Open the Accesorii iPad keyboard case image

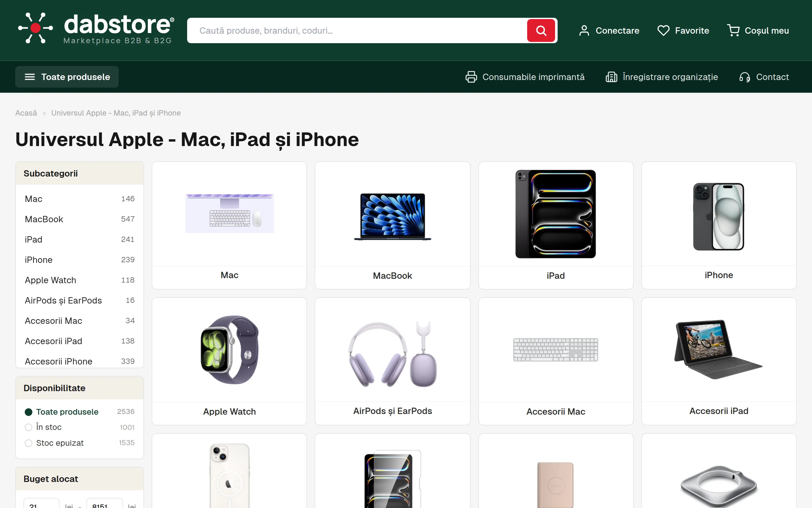coord(719,350)
